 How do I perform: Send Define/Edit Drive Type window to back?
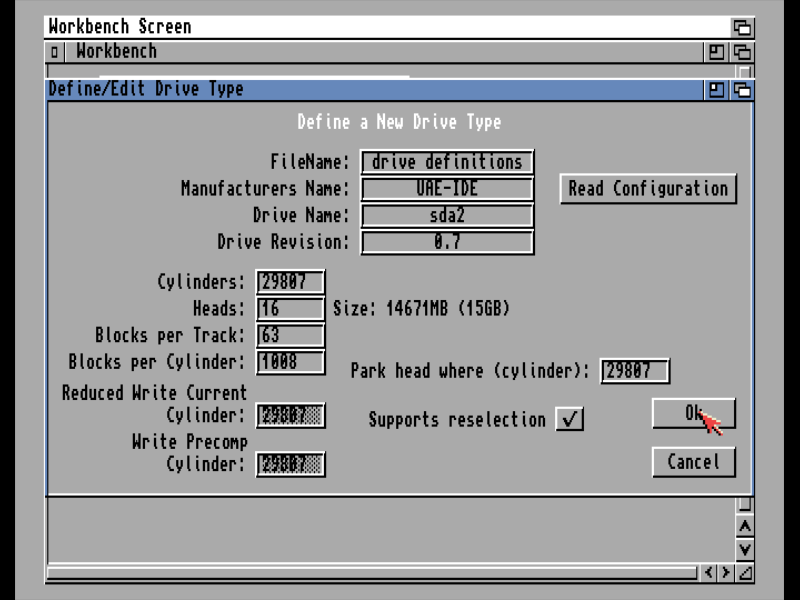coord(743,90)
